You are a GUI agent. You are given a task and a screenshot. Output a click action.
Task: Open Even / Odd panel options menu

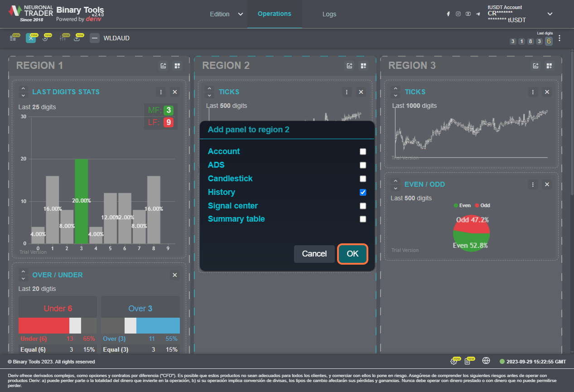point(533,184)
